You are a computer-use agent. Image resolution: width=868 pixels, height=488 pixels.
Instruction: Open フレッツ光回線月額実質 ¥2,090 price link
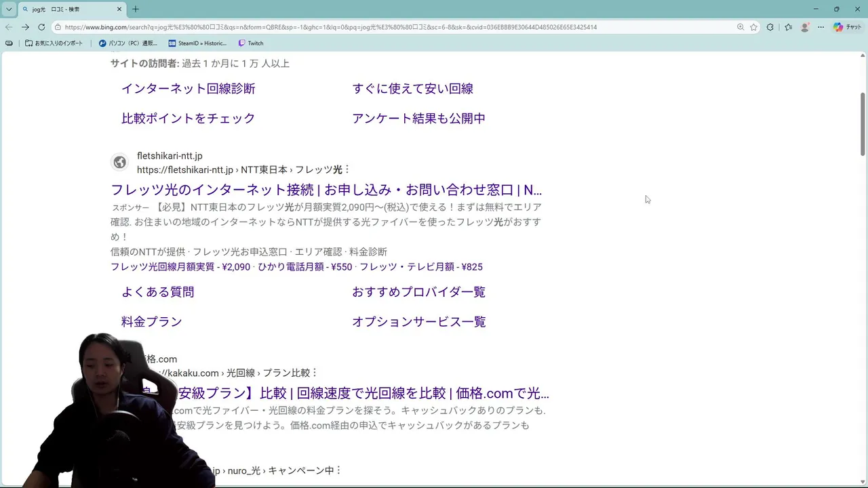[180, 267]
